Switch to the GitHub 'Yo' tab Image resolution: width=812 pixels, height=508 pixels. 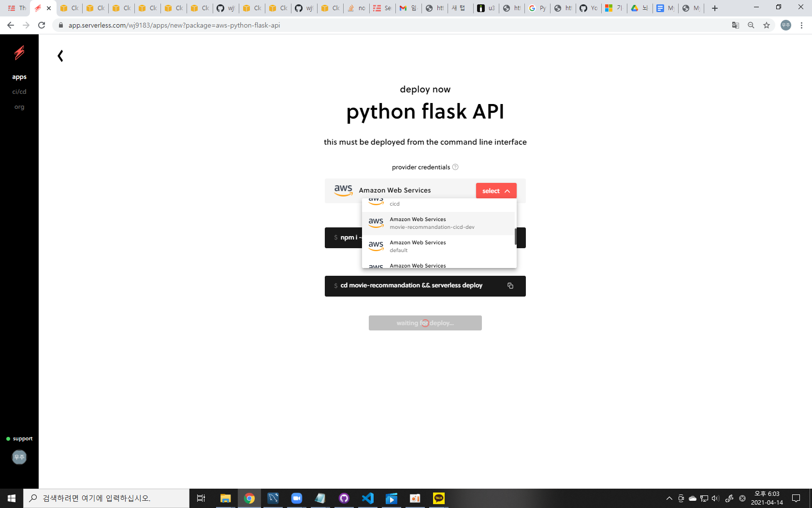point(589,8)
